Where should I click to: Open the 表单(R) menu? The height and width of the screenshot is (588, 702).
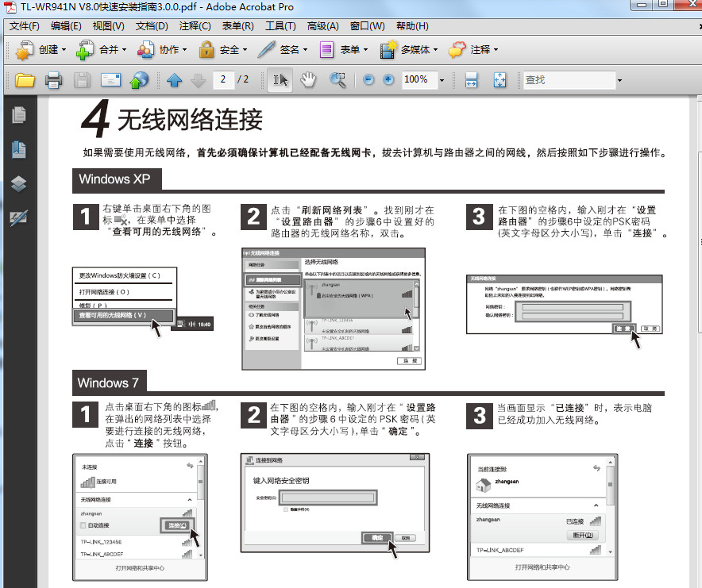click(237, 26)
